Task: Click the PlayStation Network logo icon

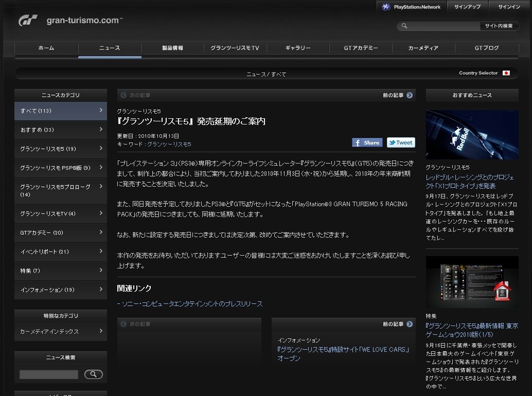Action: click(386, 7)
